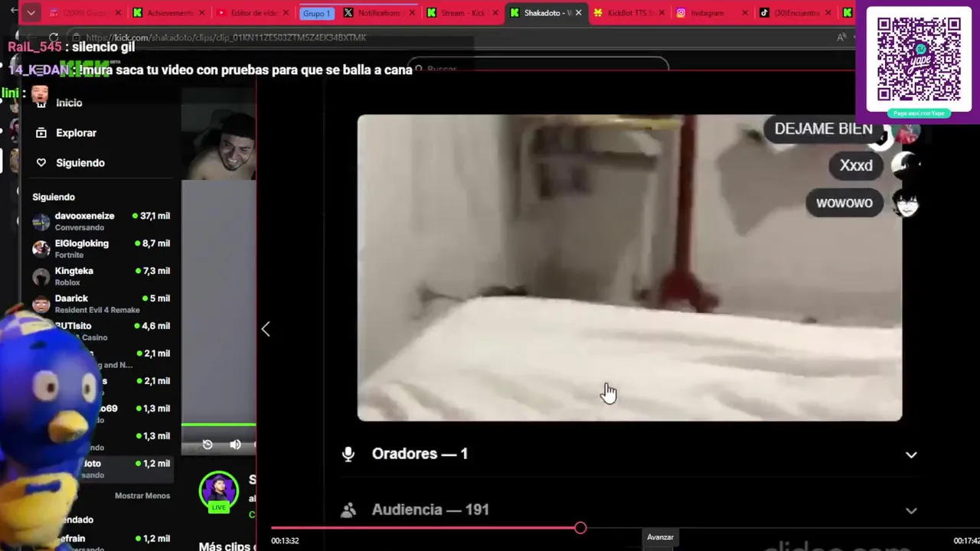Image resolution: width=980 pixels, height=551 pixels.
Task: Click Kingteka avatar icon
Action: [x=41, y=277]
